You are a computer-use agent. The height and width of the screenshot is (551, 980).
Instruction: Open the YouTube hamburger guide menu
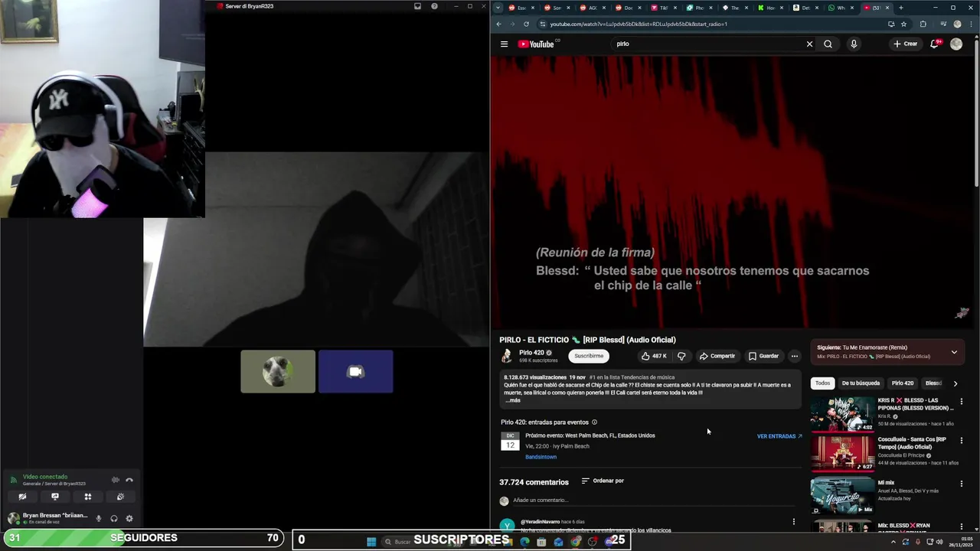click(x=504, y=44)
